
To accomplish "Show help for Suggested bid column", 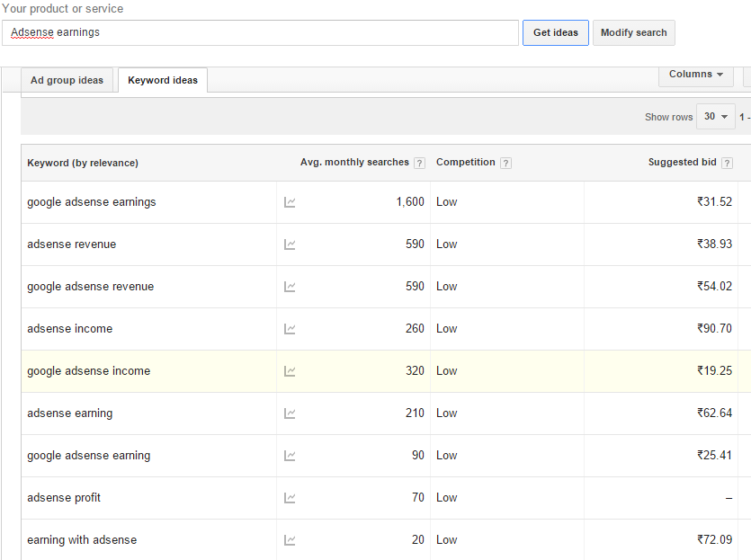I will 727,164.
